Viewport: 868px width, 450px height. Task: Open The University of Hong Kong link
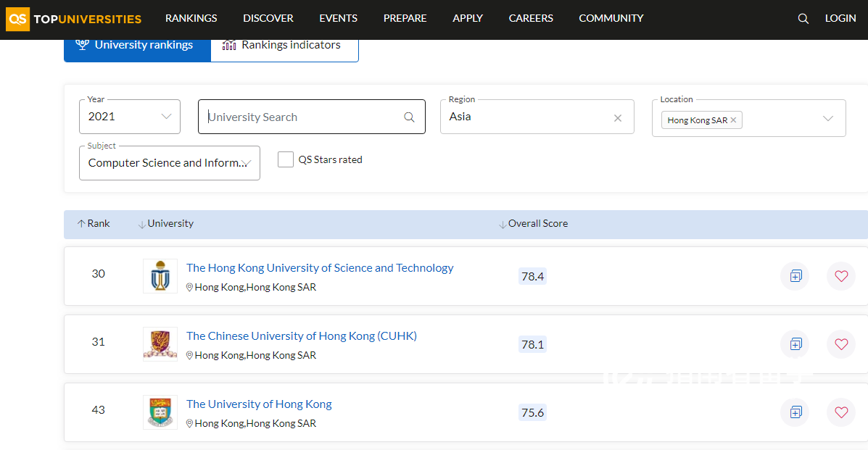click(x=259, y=404)
